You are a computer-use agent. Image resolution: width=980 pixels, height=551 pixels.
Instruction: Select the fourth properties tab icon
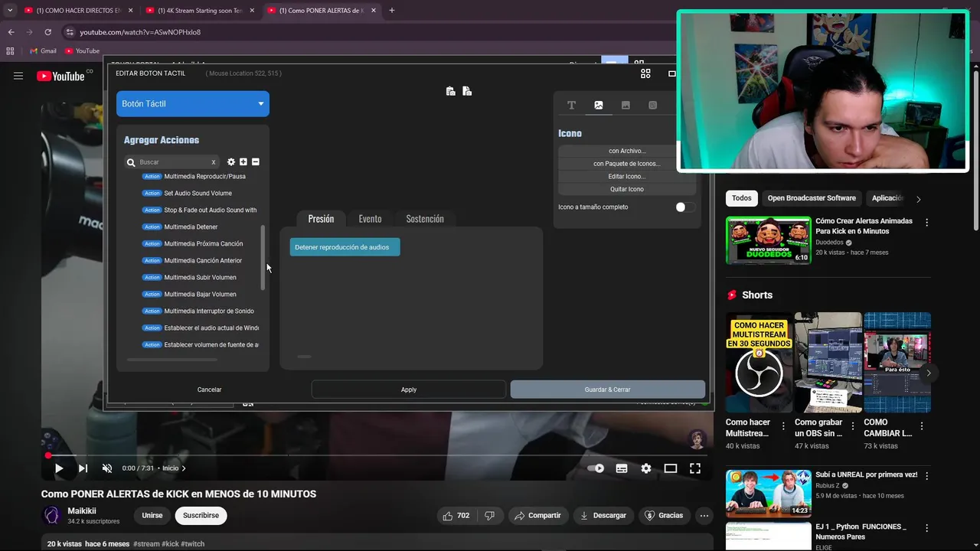(652, 105)
